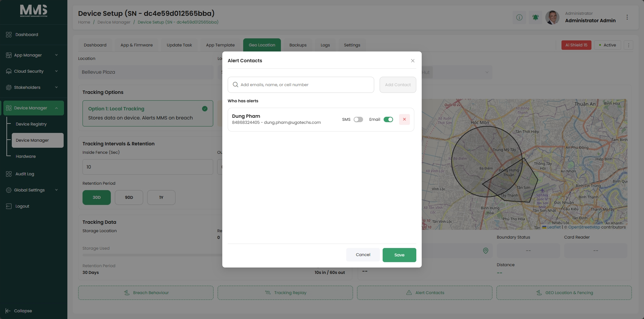
Task: Save the alert contacts
Action: pos(399,255)
